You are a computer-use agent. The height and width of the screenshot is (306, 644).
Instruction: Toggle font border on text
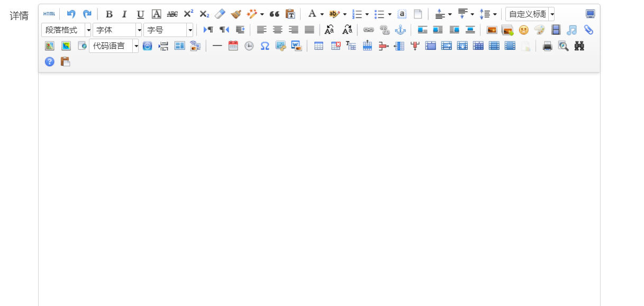point(156,14)
